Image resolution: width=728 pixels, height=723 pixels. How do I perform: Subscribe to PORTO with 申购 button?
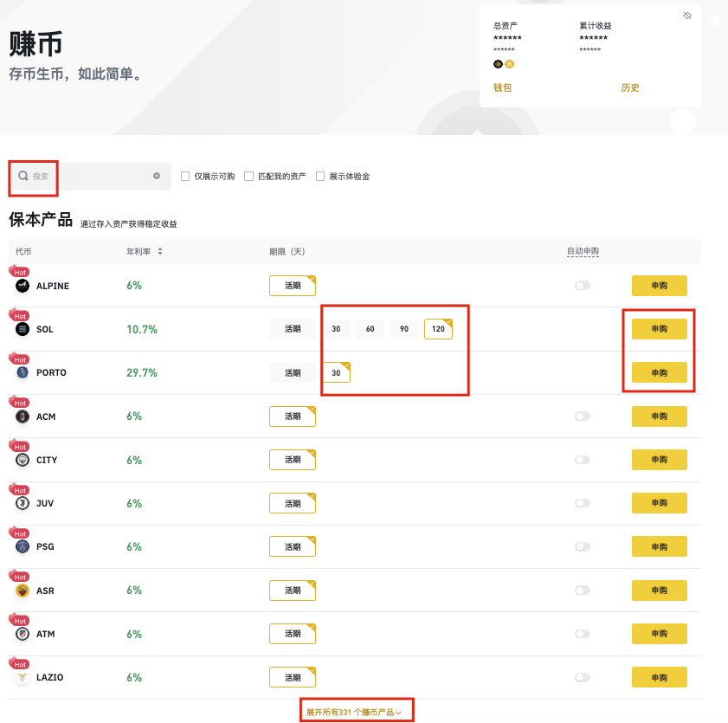click(660, 372)
